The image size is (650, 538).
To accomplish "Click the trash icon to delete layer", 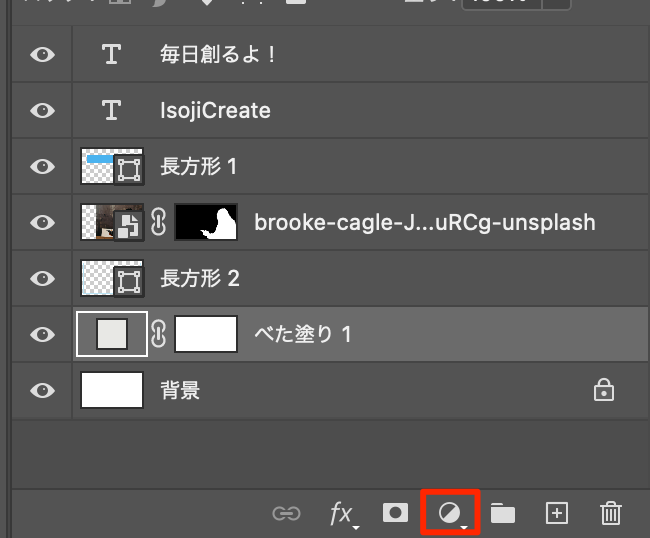I will pos(610,513).
